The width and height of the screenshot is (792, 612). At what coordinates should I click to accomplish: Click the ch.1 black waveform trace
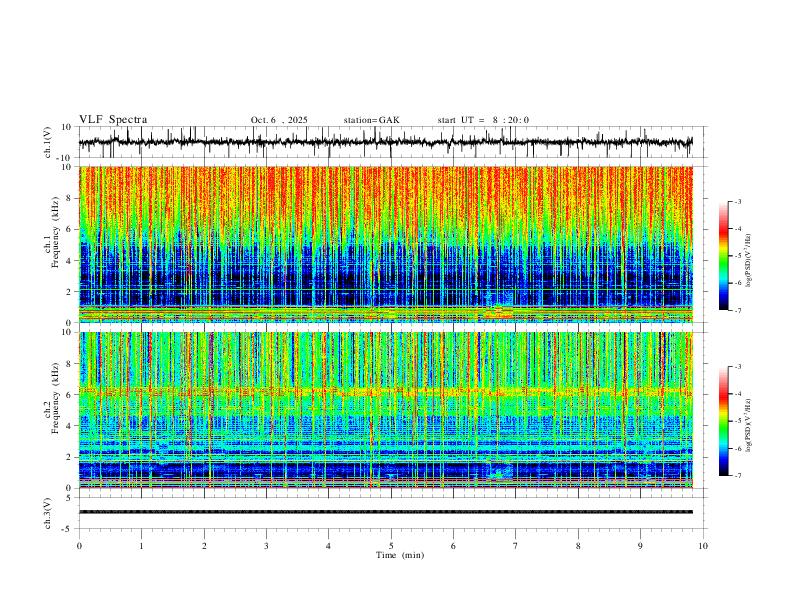pyautogui.click(x=385, y=142)
